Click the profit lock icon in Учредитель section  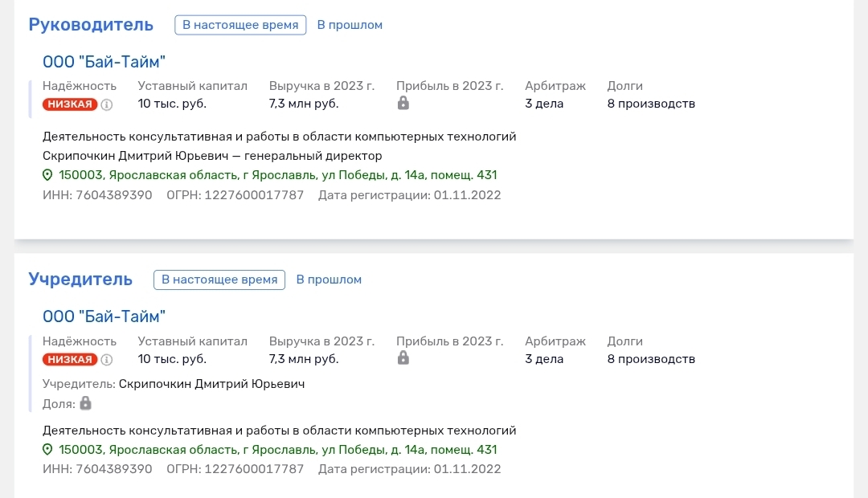coord(403,358)
